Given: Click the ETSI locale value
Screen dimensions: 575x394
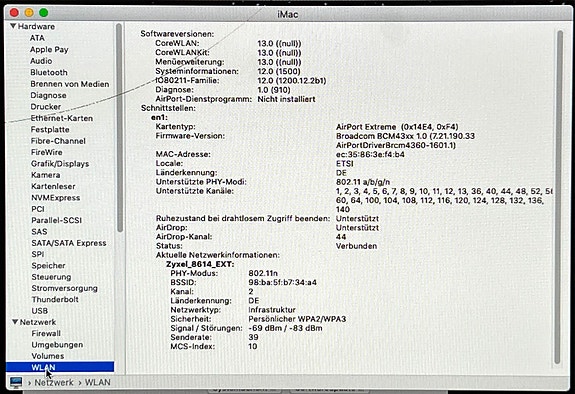Looking at the screenshot, I should pos(345,164).
